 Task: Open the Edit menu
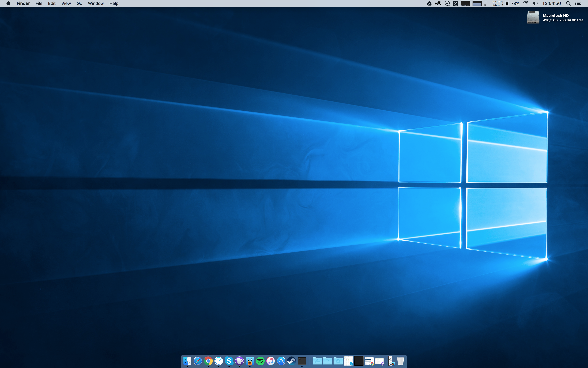(x=52, y=3)
